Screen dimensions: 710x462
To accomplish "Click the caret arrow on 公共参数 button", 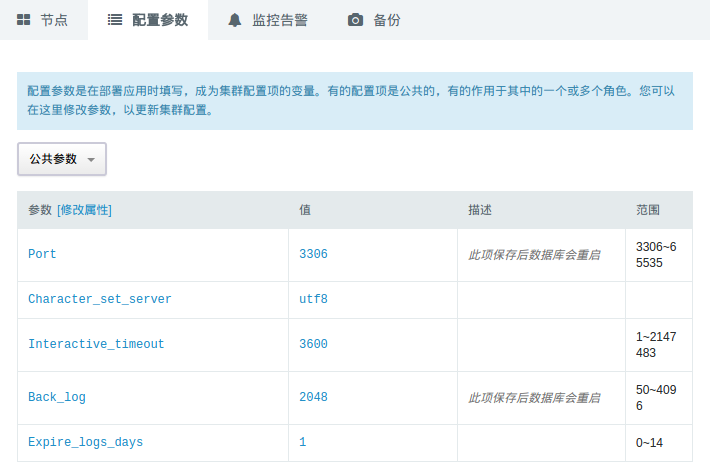I will (x=91, y=160).
